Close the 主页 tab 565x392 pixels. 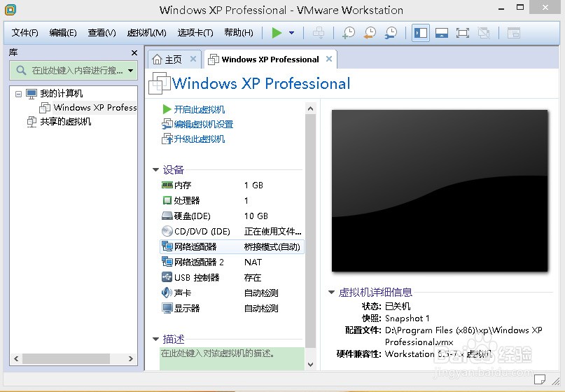(x=193, y=59)
